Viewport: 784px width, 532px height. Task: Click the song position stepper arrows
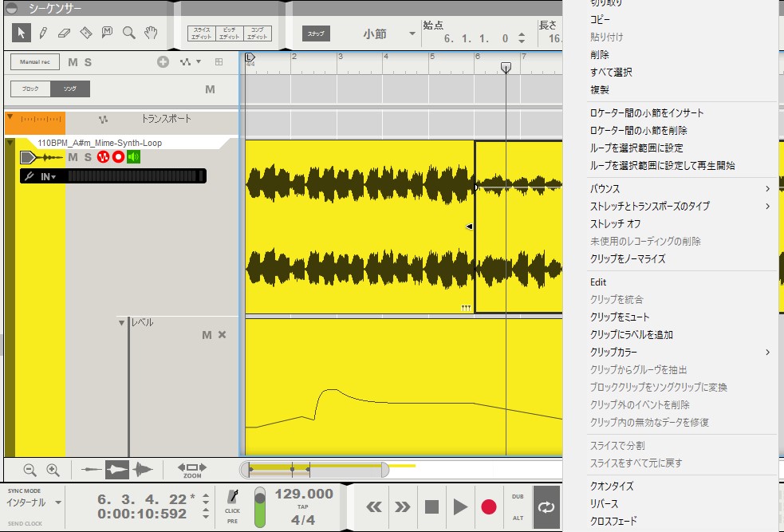pos(206,506)
